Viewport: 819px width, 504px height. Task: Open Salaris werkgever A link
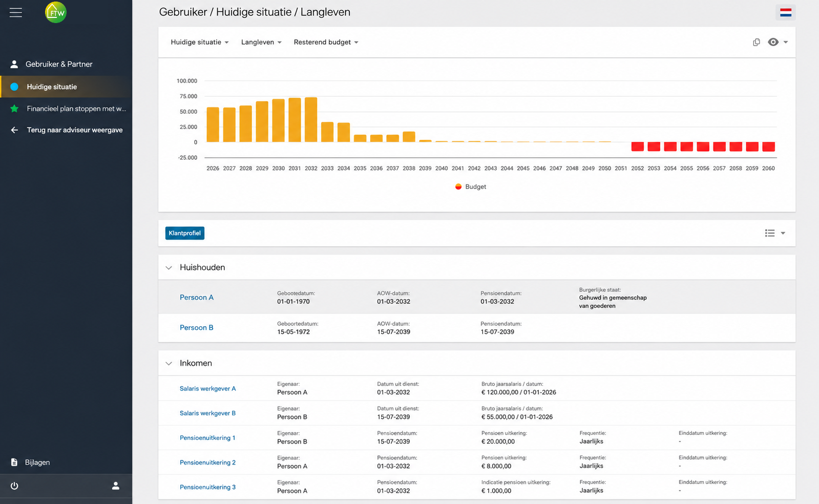tap(207, 388)
